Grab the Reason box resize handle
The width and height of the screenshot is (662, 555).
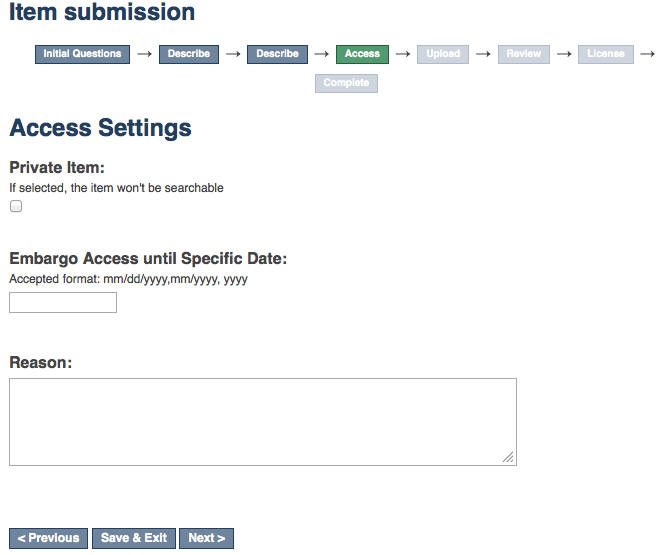[x=508, y=457]
